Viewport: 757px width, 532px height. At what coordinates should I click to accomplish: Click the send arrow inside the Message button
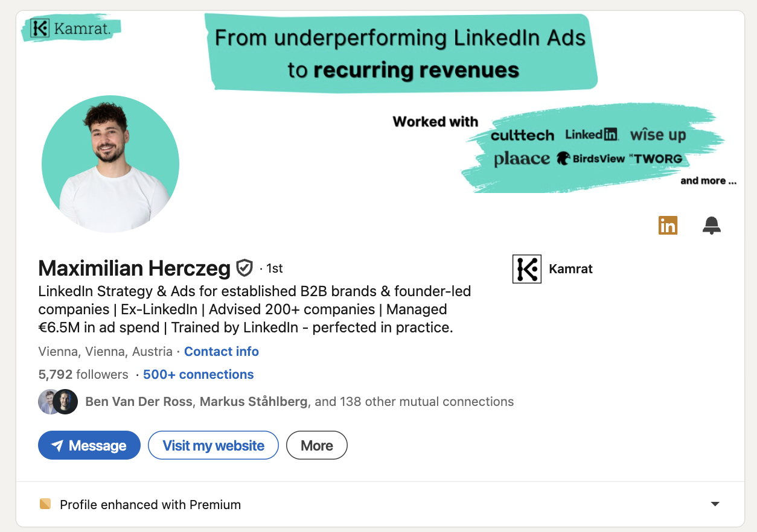pos(58,445)
